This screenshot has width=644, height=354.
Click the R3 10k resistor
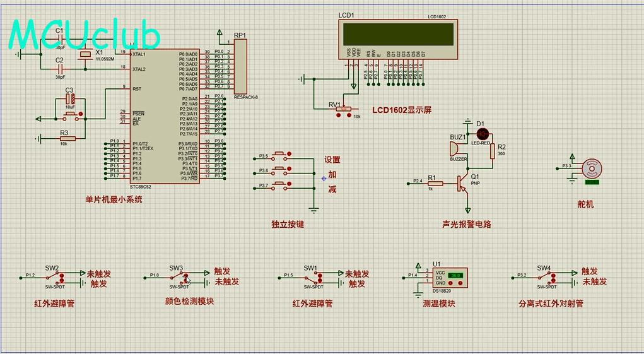pyautogui.click(x=67, y=138)
